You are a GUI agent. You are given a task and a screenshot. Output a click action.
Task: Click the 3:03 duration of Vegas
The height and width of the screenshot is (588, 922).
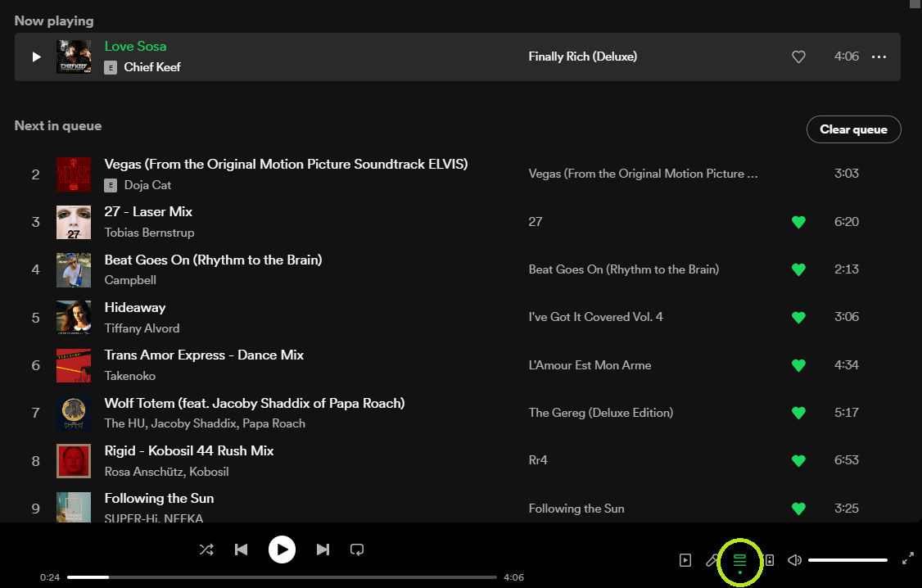click(847, 174)
